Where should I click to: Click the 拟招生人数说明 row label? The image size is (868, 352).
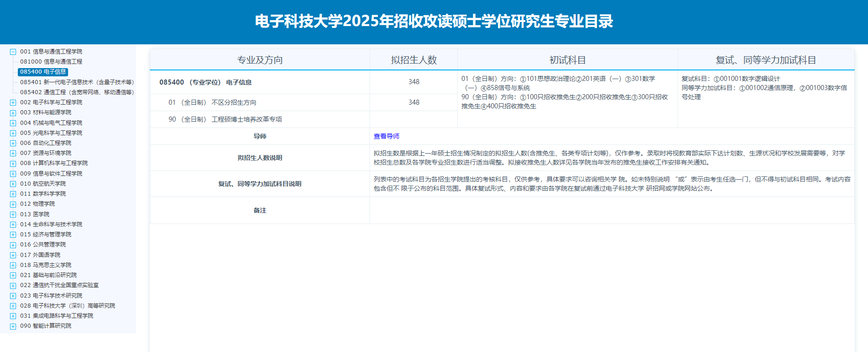[x=260, y=158]
